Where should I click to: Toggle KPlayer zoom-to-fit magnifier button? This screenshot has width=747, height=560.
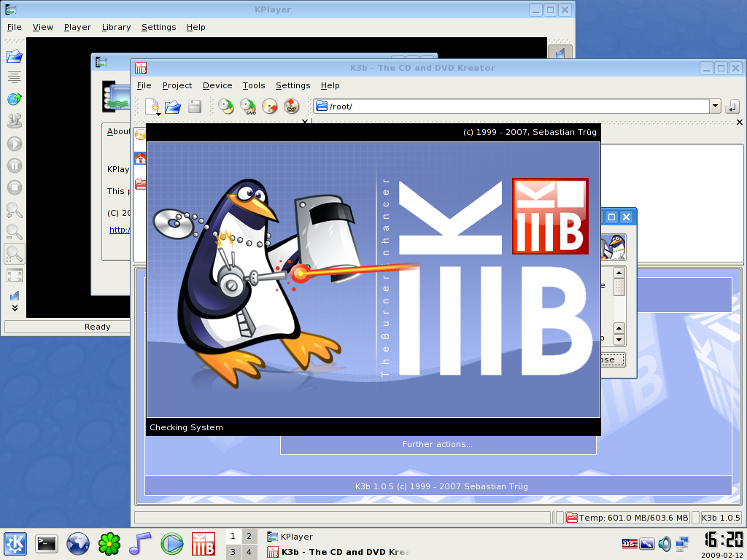coord(15,254)
